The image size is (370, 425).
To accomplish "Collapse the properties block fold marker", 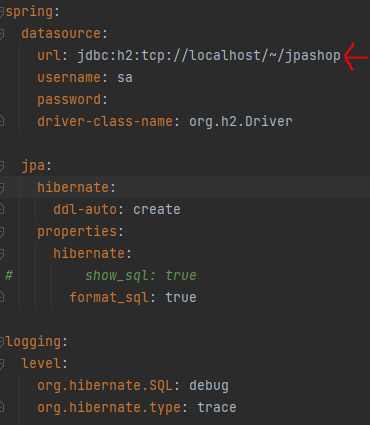I will (2, 232).
